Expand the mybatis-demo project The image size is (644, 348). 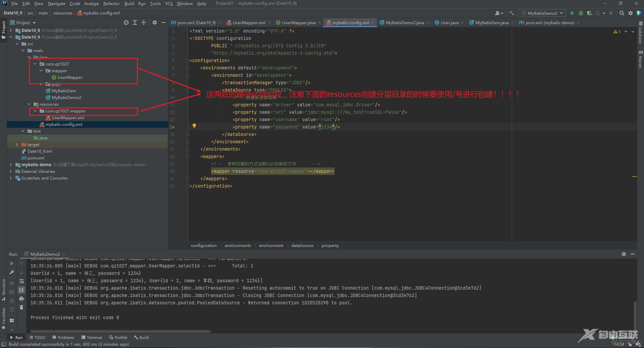(x=11, y=164)
